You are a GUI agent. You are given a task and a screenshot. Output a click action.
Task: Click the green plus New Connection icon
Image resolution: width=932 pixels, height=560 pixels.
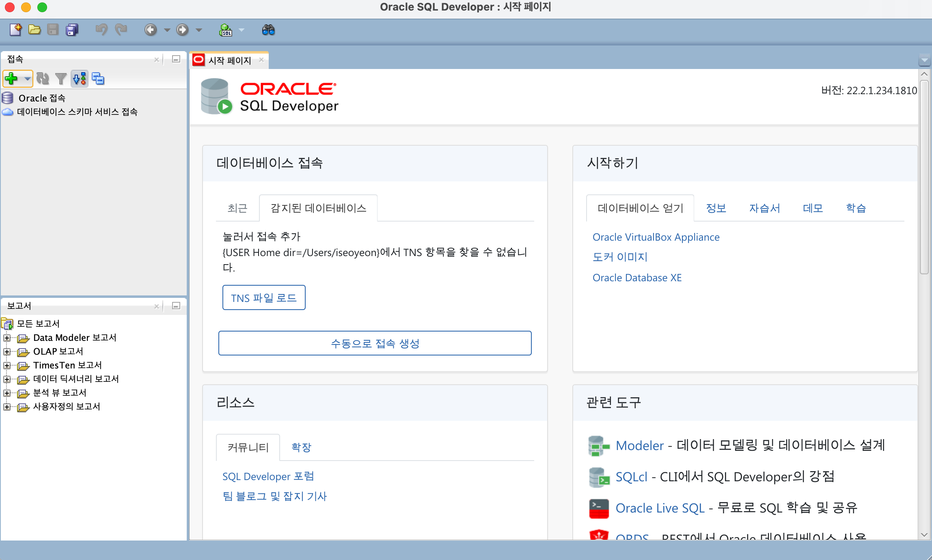coord(11,78)
